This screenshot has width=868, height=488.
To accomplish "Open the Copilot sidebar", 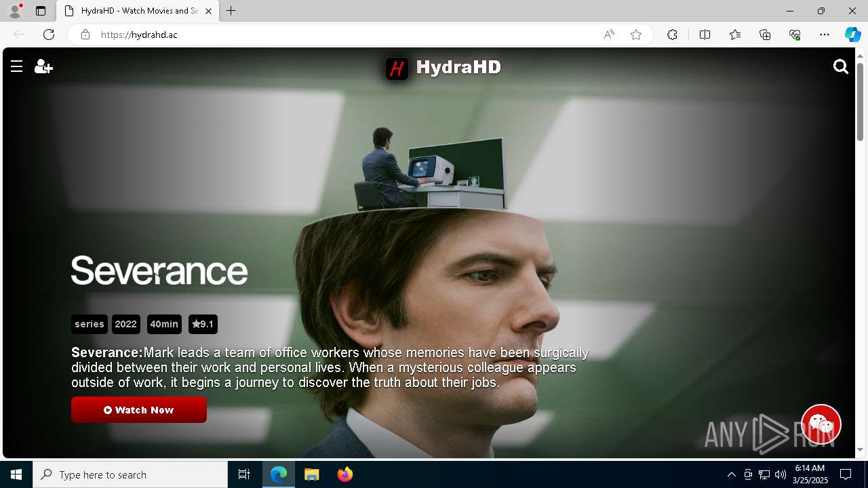I will pos(852,35).
